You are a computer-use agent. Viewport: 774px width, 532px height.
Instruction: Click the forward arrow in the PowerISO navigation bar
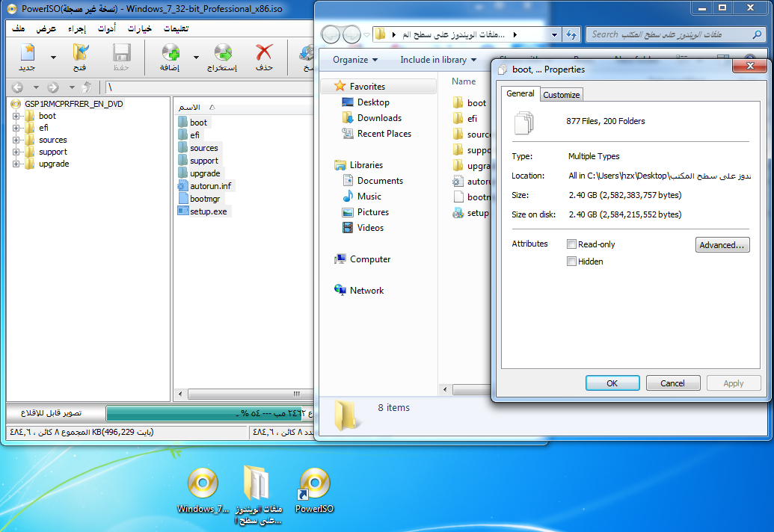(x=53, y=87)
